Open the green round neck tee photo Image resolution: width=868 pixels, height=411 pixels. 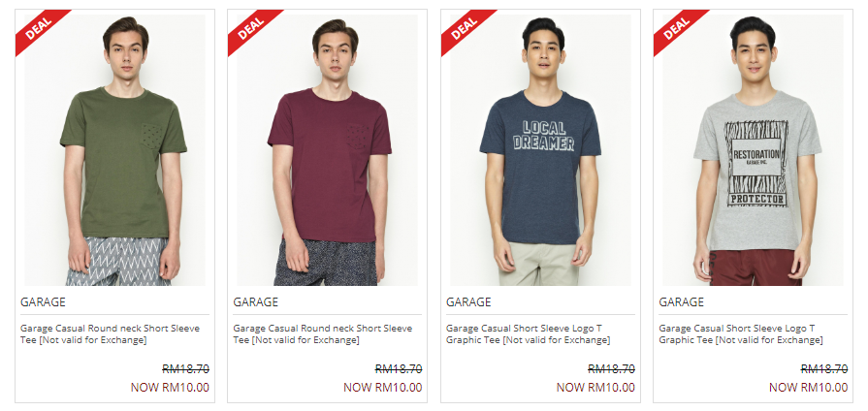tap(114, 150)
